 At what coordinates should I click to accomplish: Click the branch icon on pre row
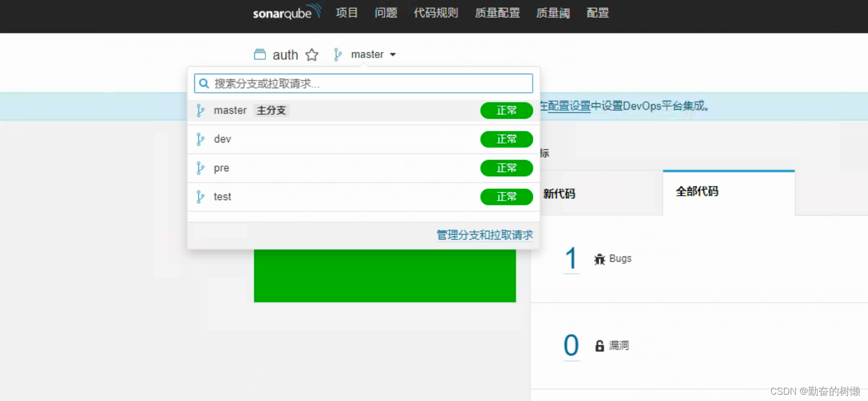[200, 168]
